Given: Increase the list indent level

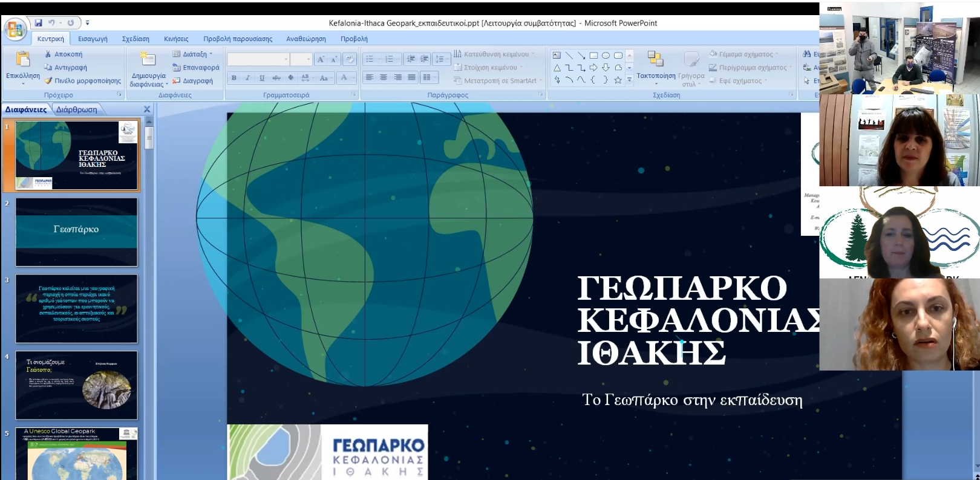Looking at the screenshot, I should pyautogui.click(x=425, y=59).
